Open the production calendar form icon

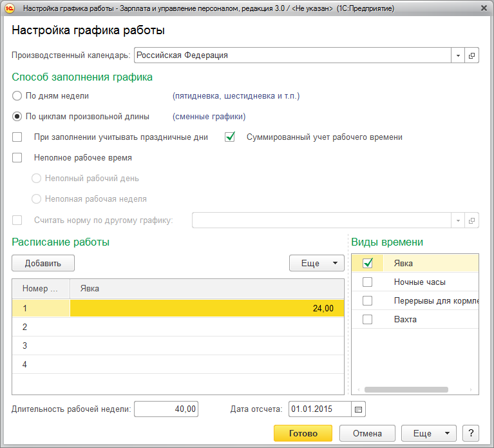(x=472, y=55)
